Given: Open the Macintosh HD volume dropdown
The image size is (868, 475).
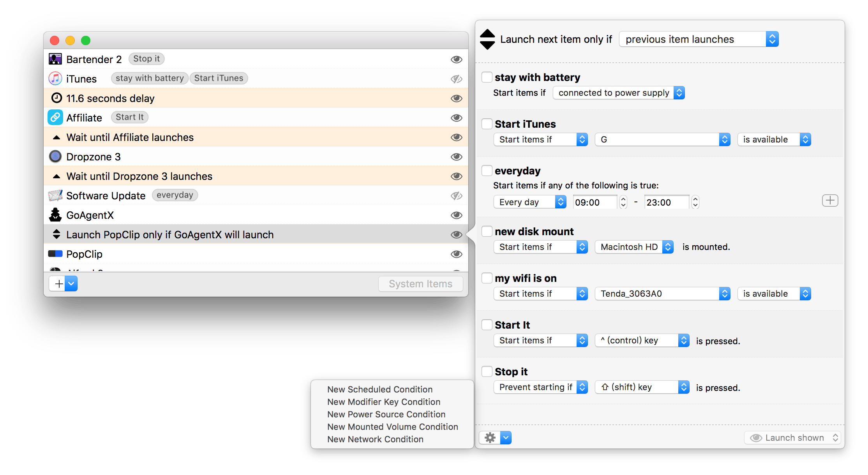Looking at the screenshot, I should [x=634, y=247].
